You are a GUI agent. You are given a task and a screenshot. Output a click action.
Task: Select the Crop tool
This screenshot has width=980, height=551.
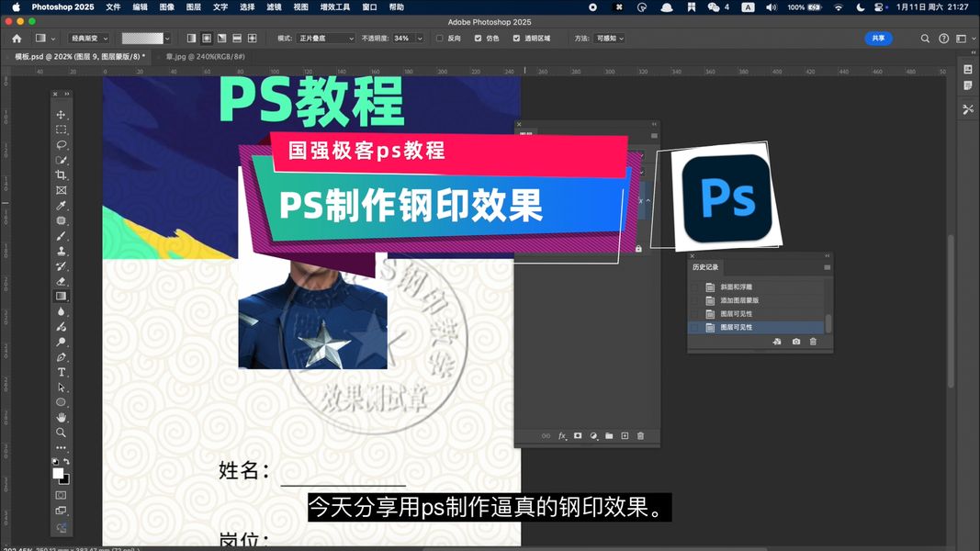[x=61, y=175]
